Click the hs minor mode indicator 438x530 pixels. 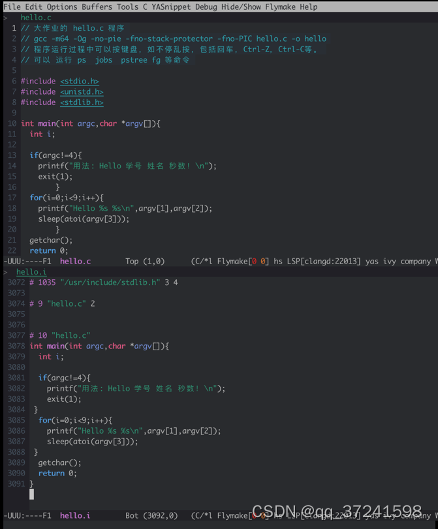278,261
